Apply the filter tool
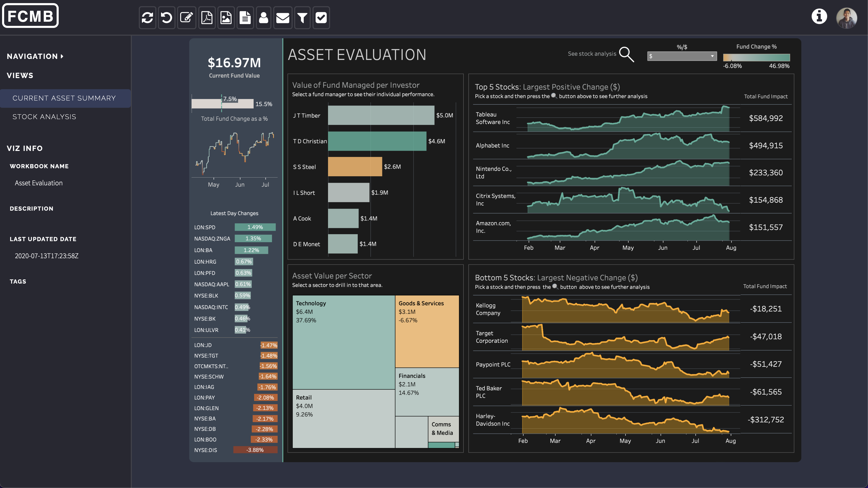Image resolution: width=868 pixels, height=488 pixels. click(302, 18)
